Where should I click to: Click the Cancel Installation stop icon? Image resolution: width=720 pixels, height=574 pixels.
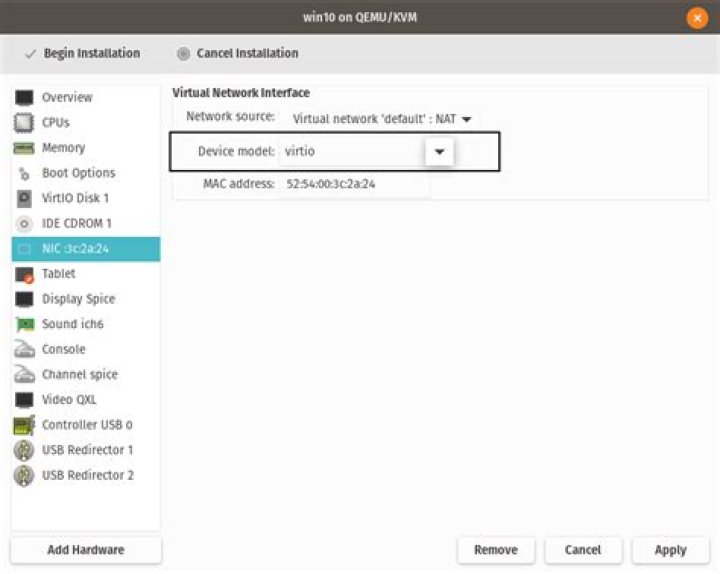point(183,54)
